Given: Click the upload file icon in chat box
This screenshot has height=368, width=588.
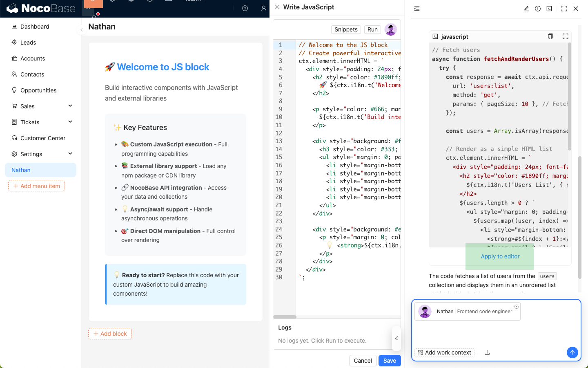Looking at the screenshot, I should click(487, 352).
